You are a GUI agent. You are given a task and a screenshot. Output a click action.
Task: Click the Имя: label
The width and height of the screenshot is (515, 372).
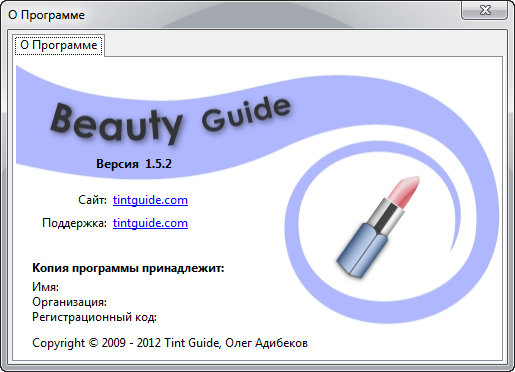46,287
